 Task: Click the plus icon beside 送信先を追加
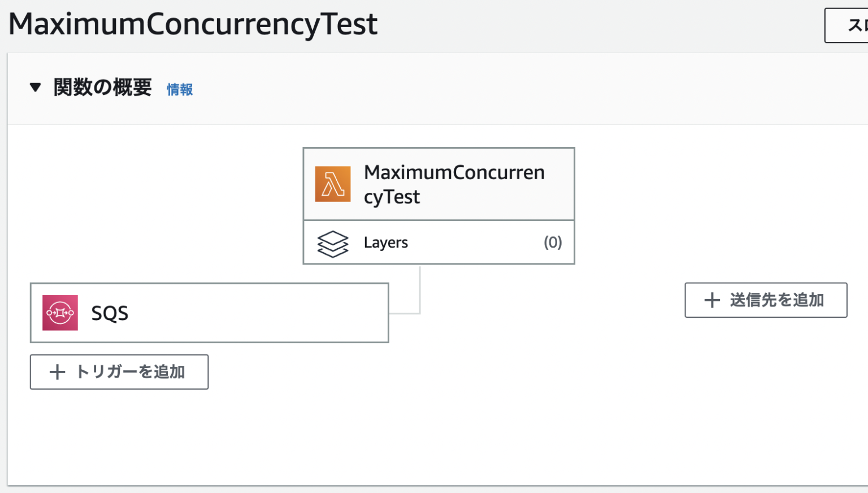(x=712, y=300)
